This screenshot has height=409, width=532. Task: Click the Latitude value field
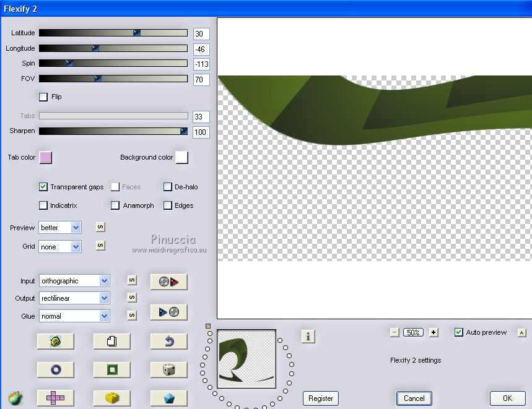pos(201,34)
